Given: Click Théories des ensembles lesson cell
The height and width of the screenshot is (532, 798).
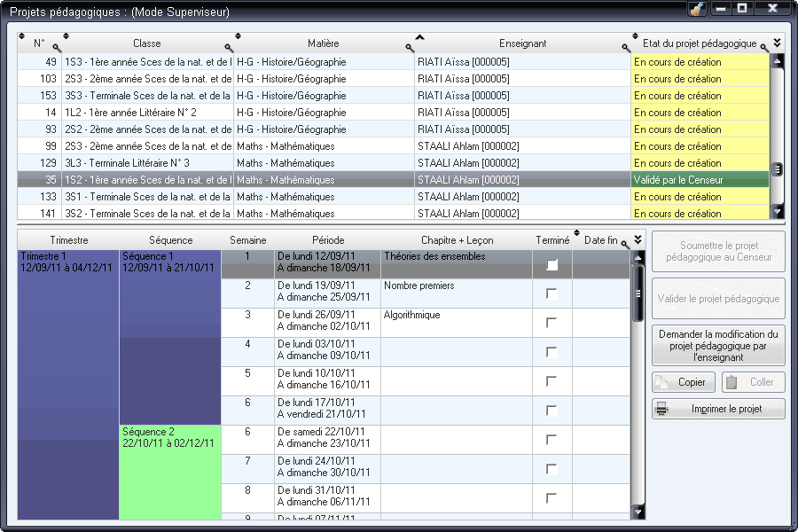Looking at the screenshot, I should [x=457, y=264].
